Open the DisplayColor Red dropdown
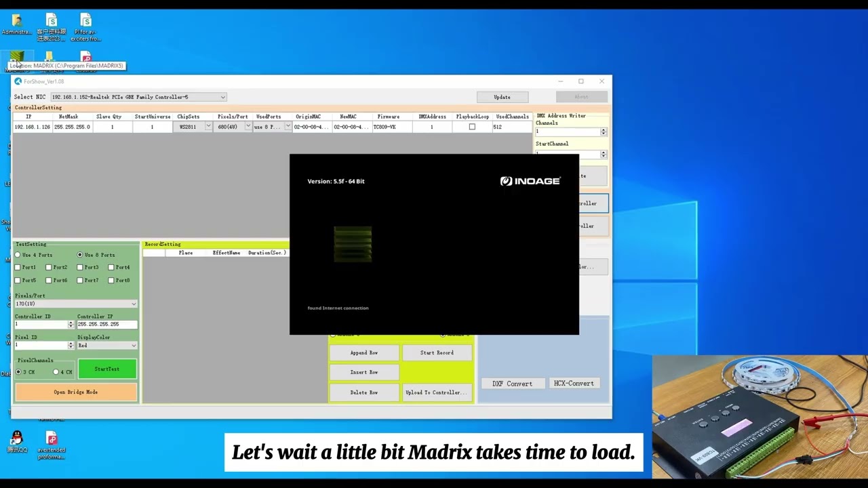Screen dimensions: 868x488 tap(107, 346)
